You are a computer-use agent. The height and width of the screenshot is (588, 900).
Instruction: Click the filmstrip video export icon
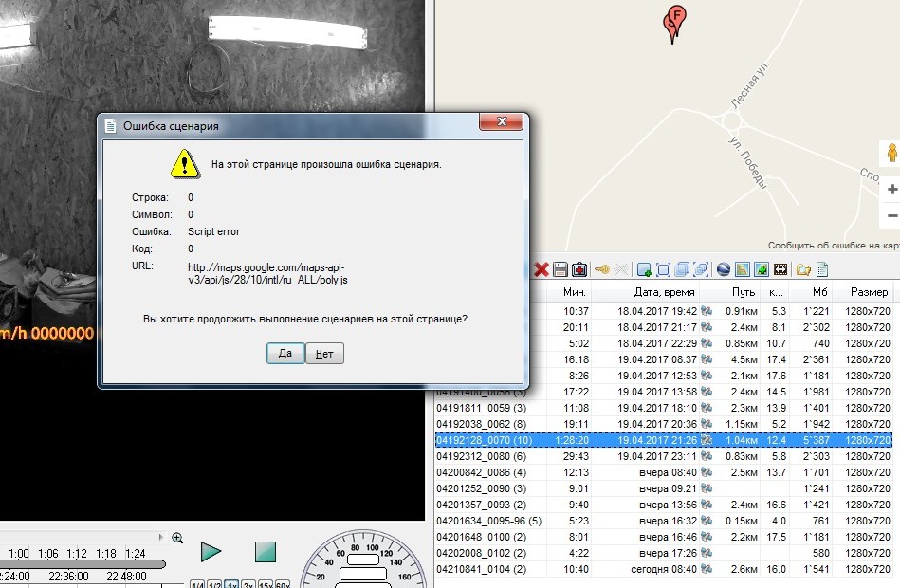click(779, 270)
